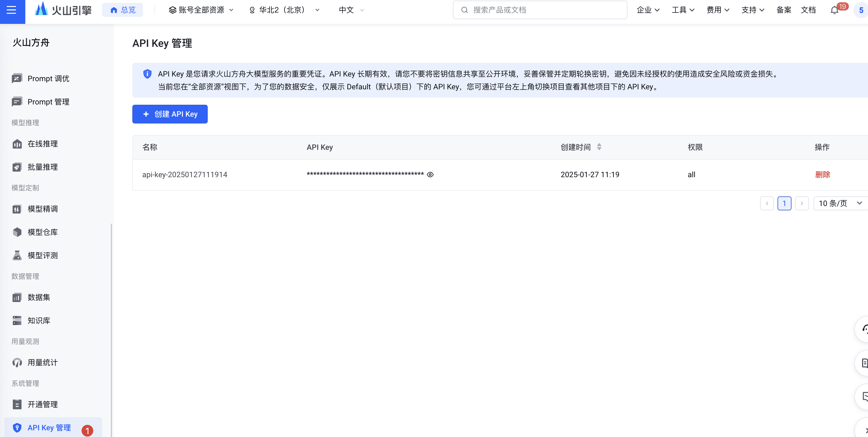Open the user avatar account menu
868x437 pixels.
[x=861, y=10]
